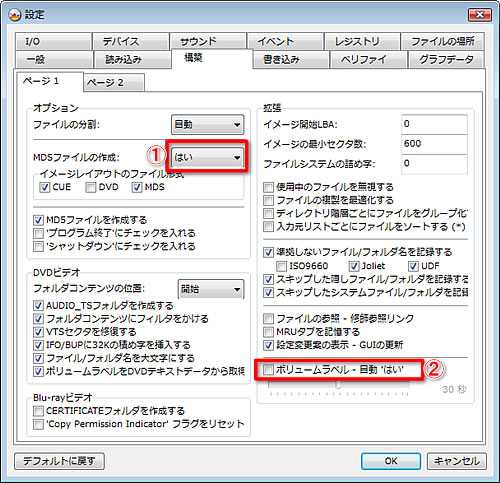The height and width of the screenshot is (483, 500).
Task: Toggle スキップしたシステムファイル/フォルダを記録 checkbox
Action: [x=268, y=292]
